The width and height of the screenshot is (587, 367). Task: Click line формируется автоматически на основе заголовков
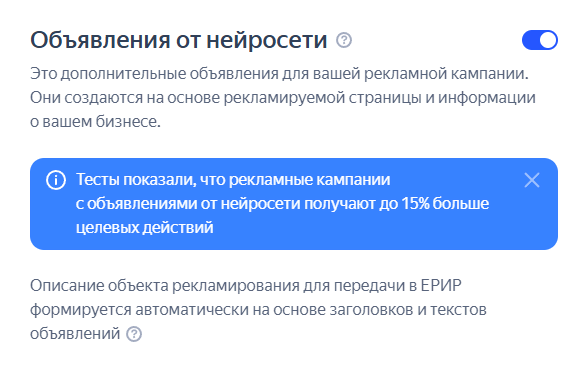[258, 310]
